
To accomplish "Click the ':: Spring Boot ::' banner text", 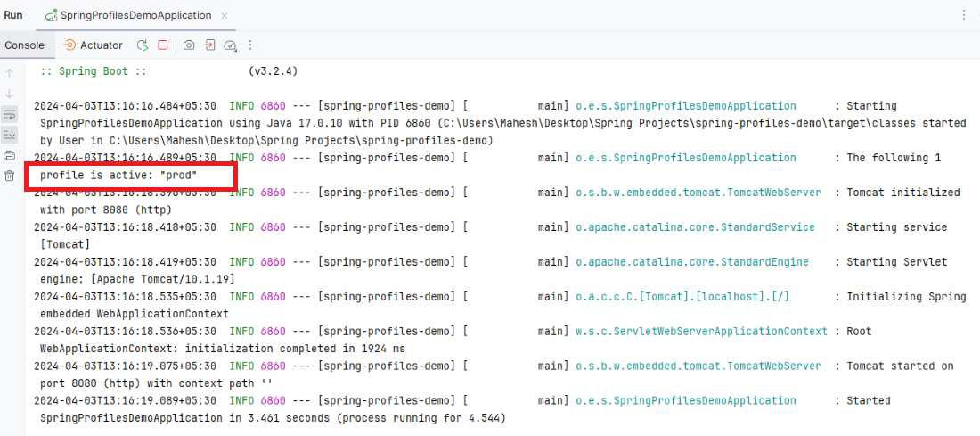I will coord(94,71).
